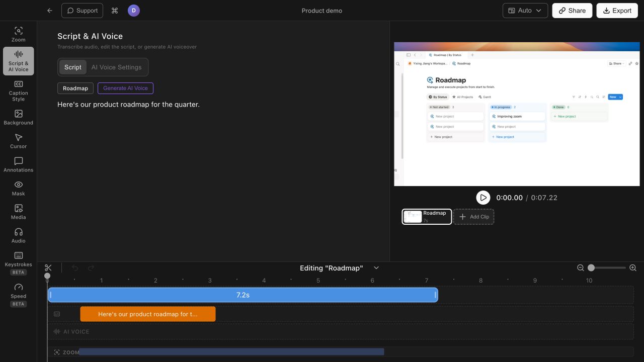
Task: Go back with the arrow icon
Action: click(49, 11)
